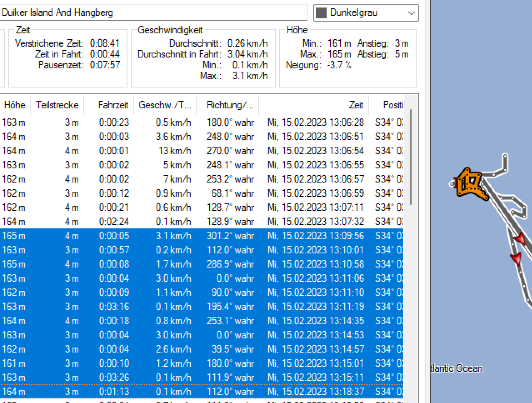Click the Neigung value -3.7 %

coord(340,65)
